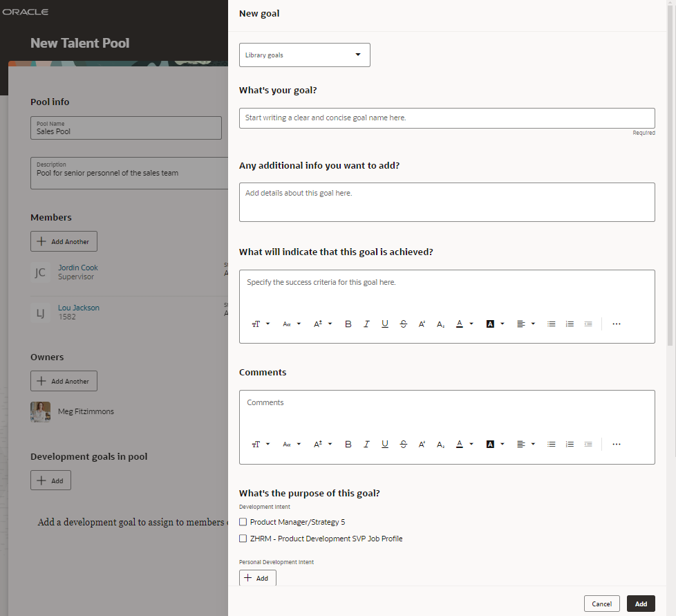Click Add Another under Owners

(x=64, y=381)
